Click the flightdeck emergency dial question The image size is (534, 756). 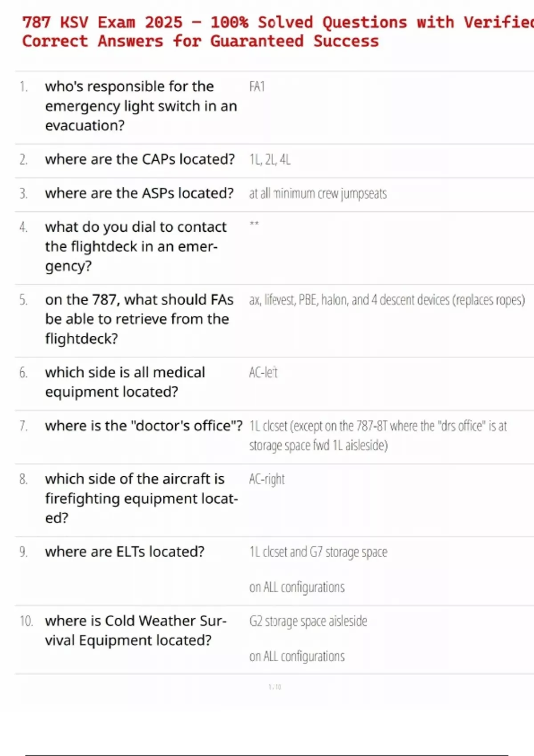[135, 246]
